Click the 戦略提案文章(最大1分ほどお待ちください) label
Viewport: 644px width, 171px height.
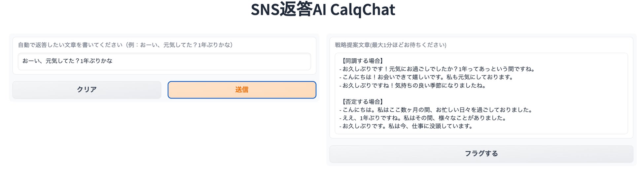(x=390, y=45)
